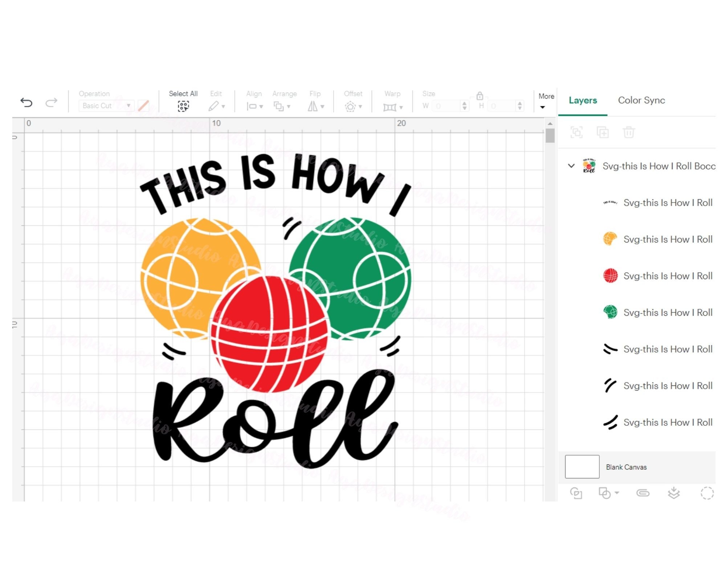Screen dimensions: 726x588
Task: Click the Select All icon
Action: (183, 106)
